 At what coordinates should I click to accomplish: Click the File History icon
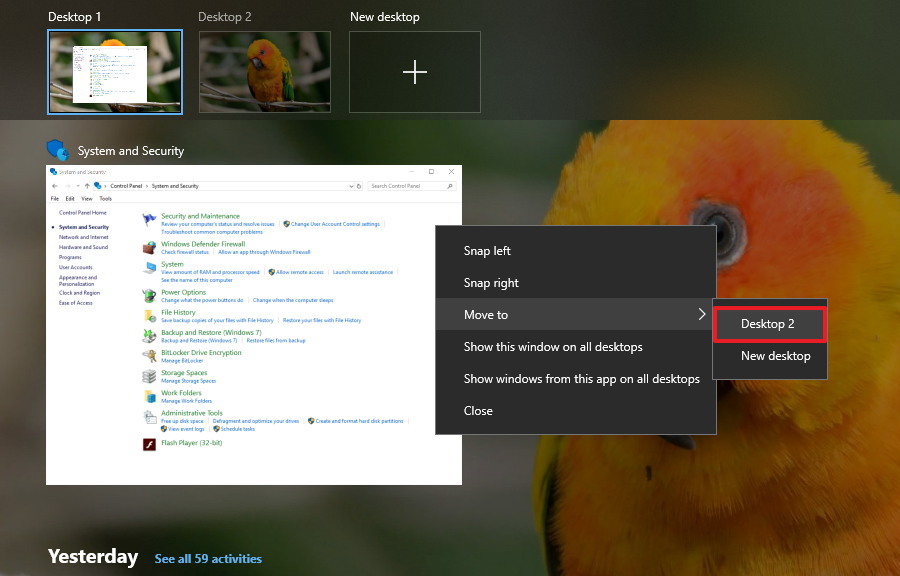[x=149, y=316]
